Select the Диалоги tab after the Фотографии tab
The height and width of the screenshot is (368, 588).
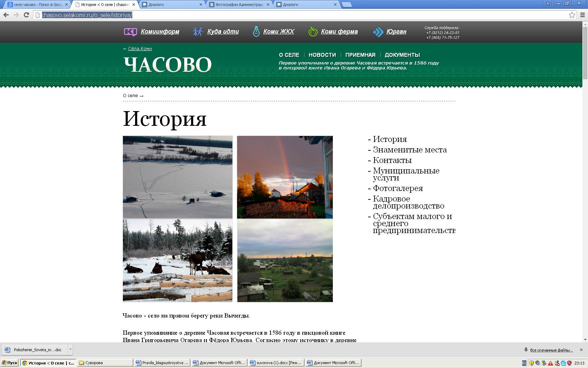click(307, 5)
